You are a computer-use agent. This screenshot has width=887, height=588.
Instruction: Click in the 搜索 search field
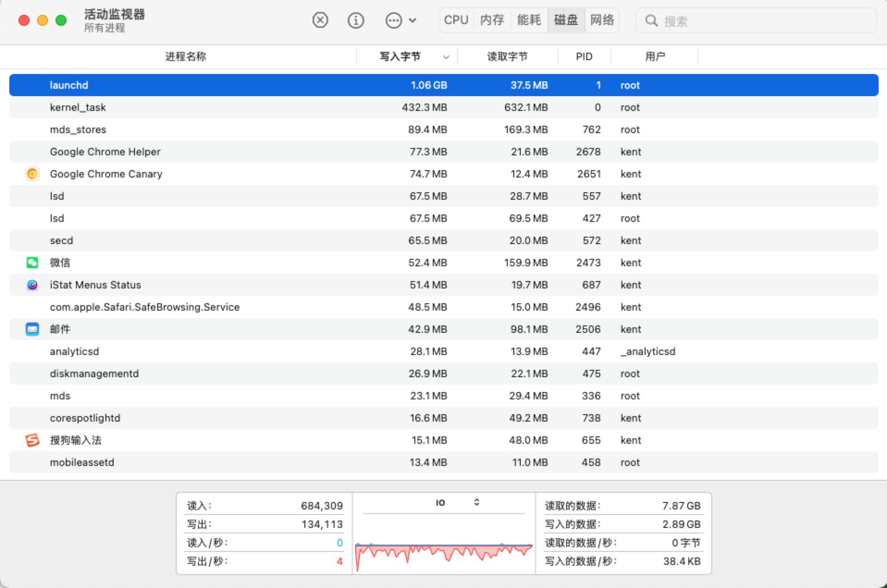(756, 21)
